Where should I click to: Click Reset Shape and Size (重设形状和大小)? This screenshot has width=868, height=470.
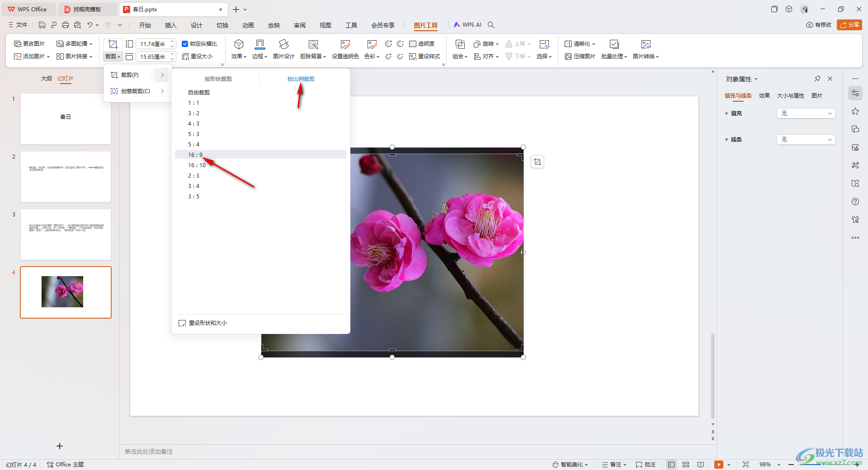[203, 323]
